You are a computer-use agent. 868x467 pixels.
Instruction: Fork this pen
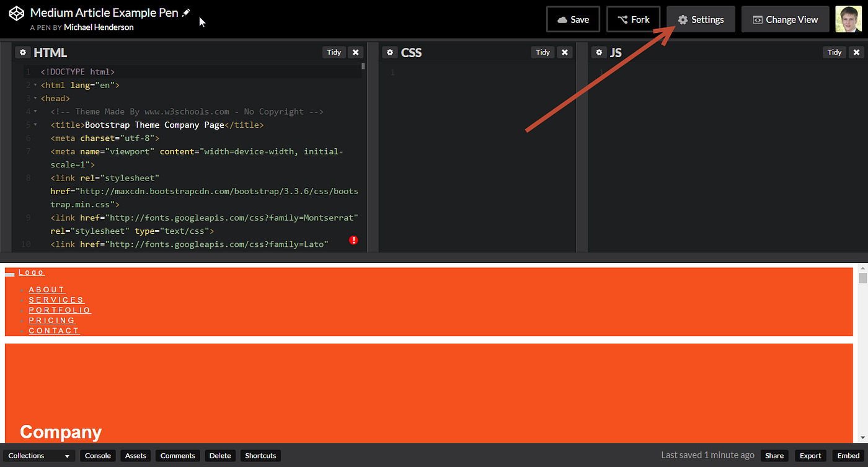[x=633, y=19]
